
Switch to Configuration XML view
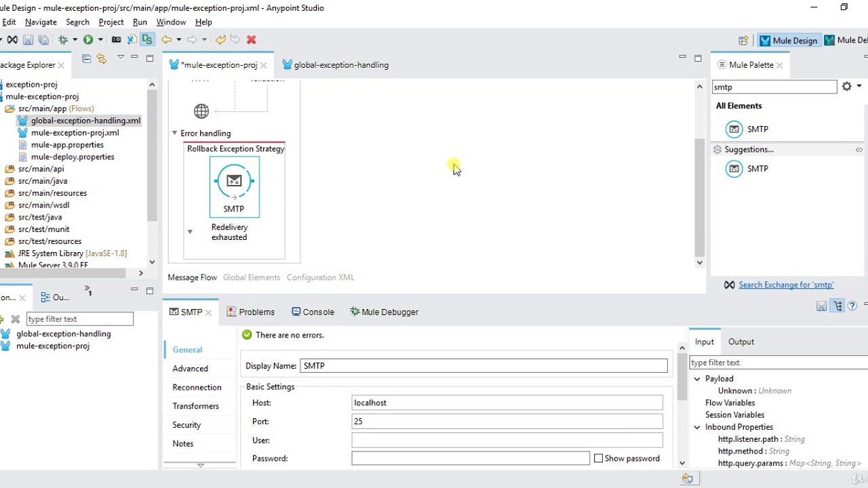pos(321,277)
